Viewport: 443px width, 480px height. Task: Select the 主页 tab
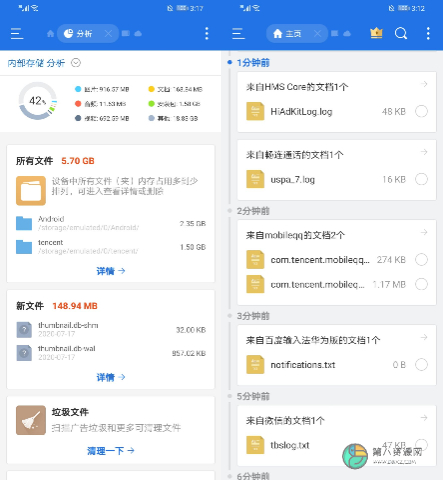point(287,33)
